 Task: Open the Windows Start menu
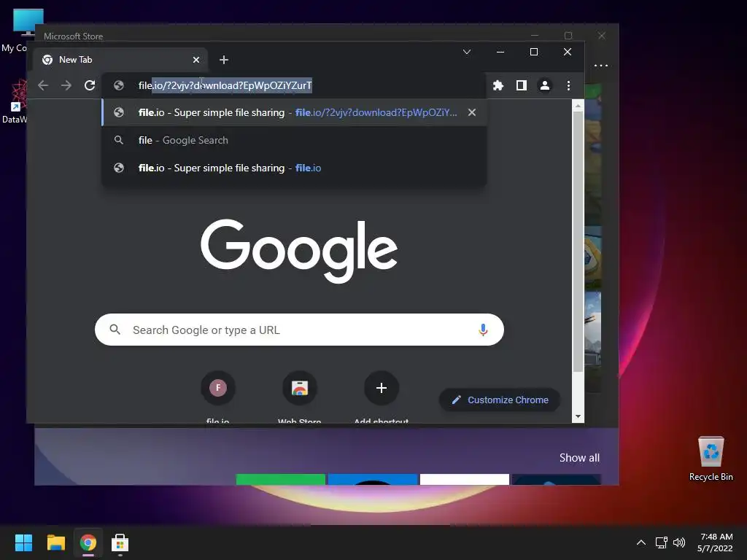(x=23, y=542)
